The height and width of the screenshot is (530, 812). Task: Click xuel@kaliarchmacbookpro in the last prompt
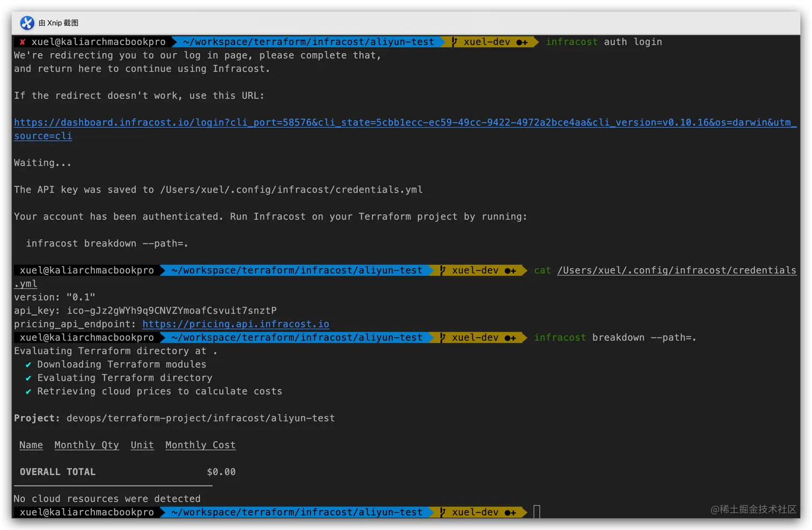87,512
